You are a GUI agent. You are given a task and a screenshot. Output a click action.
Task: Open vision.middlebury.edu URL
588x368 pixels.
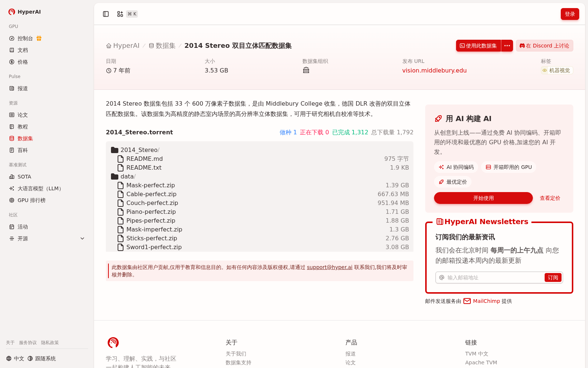[434, 70]
